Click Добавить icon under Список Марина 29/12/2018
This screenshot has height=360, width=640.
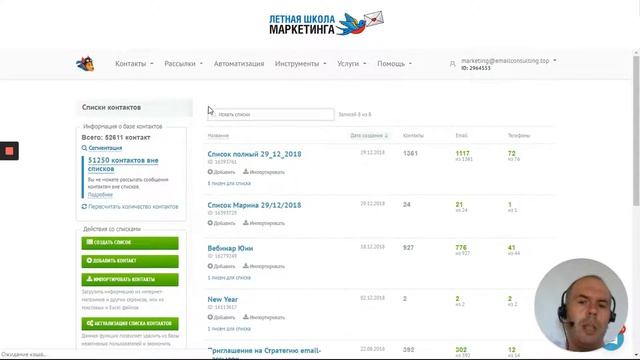pyautogui.click(x=210, y=223)
